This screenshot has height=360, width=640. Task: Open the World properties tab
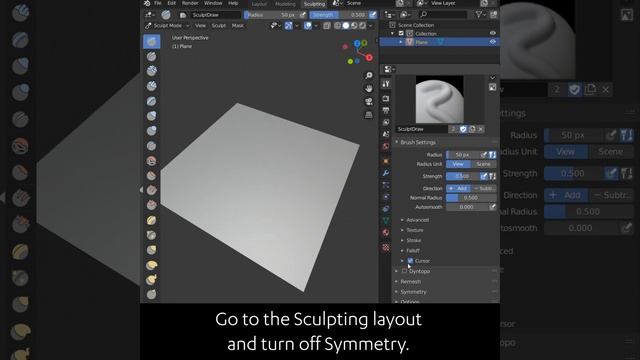(x=386, y=146)
